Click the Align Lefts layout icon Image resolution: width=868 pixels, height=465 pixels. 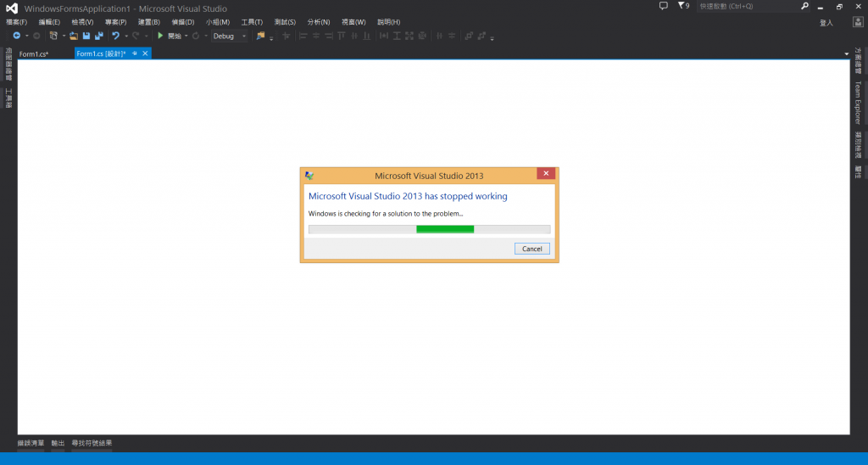[x=303, y=36]
